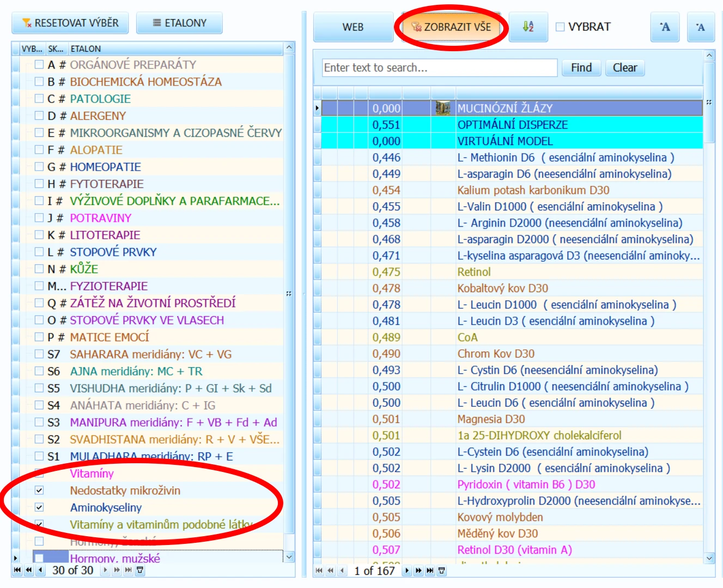Click the Find button
723x588 pixels.
point(581,68)
